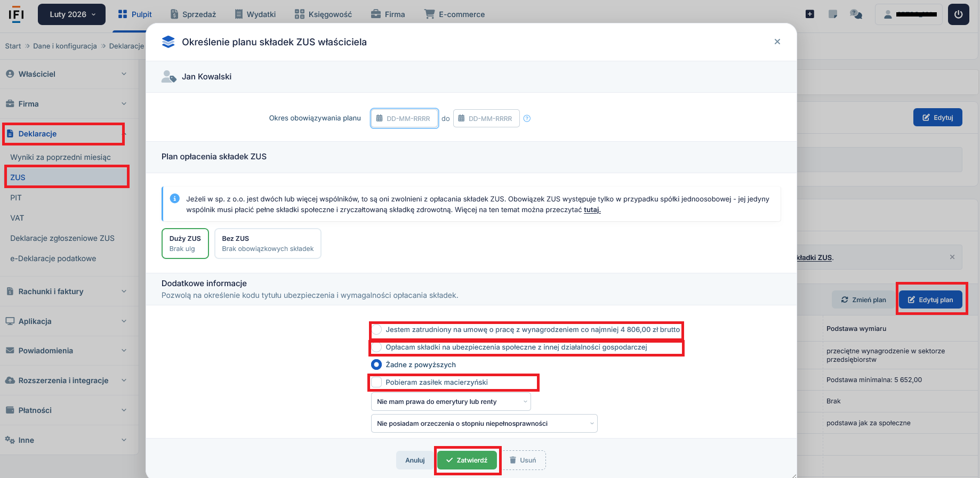Open the chat support icon in header
Viewport: 980px width, 478px height.
(856, 14)
